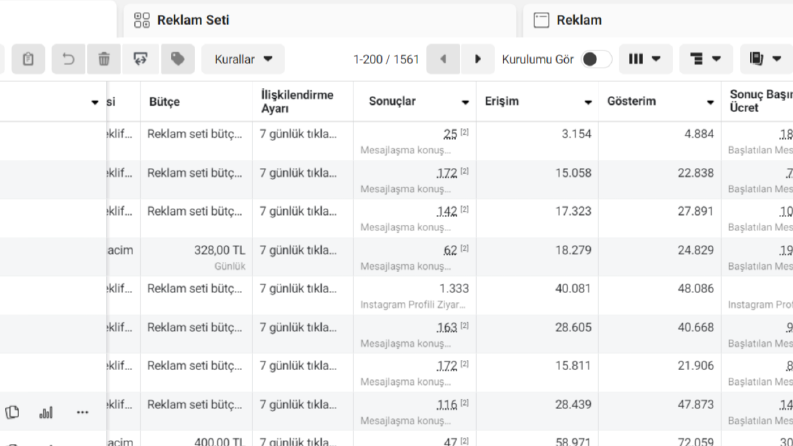Click the impressions value 4.884

pyautogui.click(x=699, y=134)
